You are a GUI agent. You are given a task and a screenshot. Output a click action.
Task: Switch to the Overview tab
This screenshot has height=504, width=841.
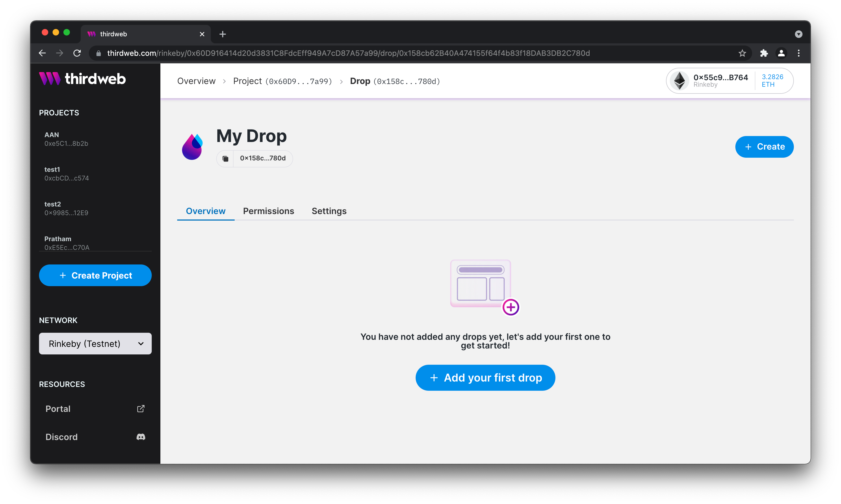point(206,211)
